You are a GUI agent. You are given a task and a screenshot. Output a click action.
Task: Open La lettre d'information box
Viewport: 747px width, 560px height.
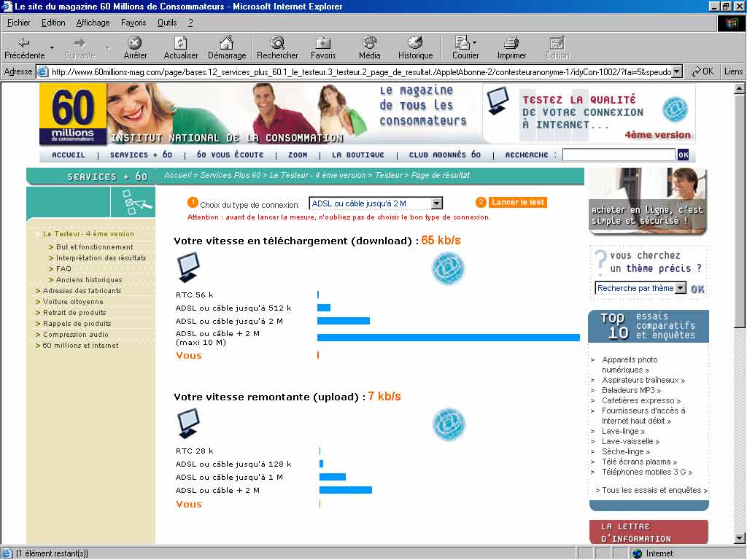click(x=649, y=532)
